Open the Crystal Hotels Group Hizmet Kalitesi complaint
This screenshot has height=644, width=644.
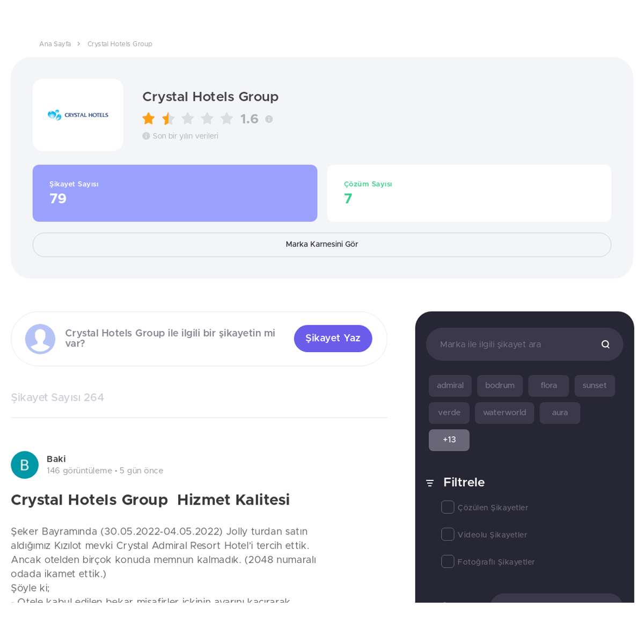(150, 500)
